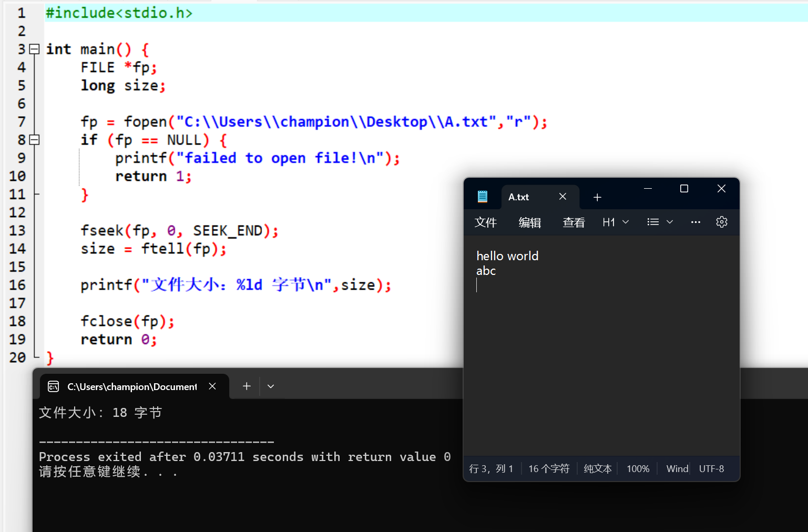Click the fseek(fp, 0, SEEK_END) line
The width and height of the screenshot is (808, 532).
(179, 231)
